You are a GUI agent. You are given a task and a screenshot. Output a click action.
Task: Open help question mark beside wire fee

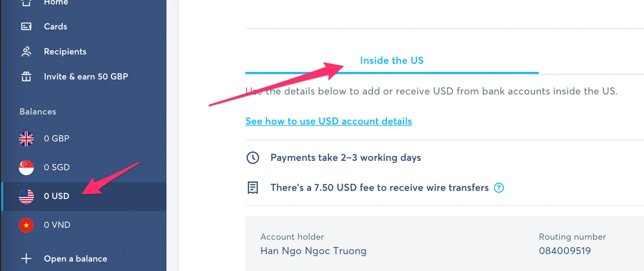pyautogui.click(x=499, y=188)
